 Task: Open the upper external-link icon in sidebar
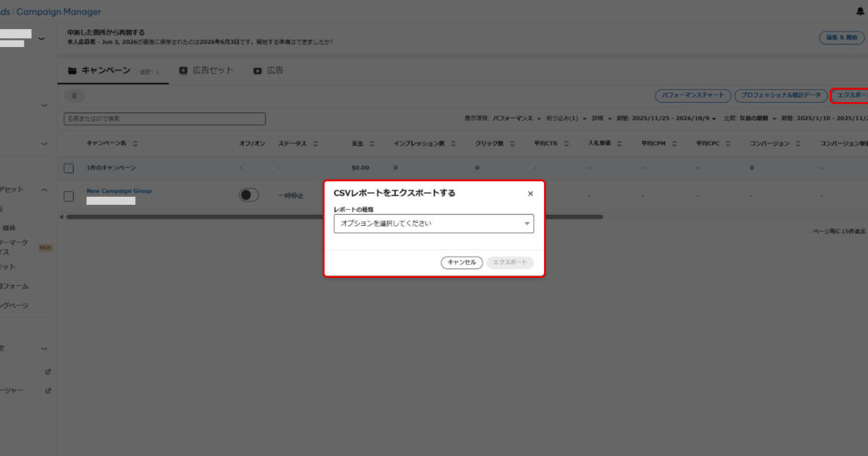pyautogui.click(x=48, y=372)
